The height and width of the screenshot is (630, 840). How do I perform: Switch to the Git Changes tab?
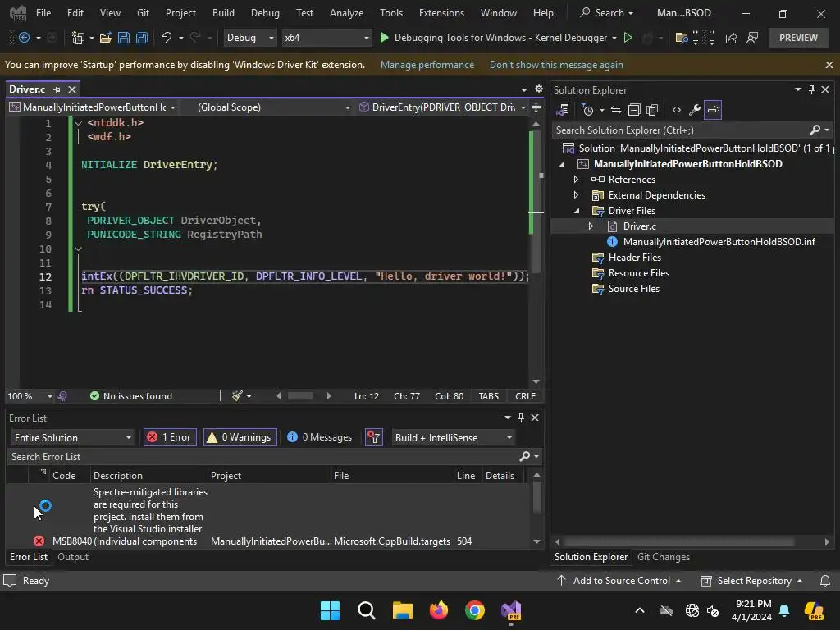[x=663, y=557]
